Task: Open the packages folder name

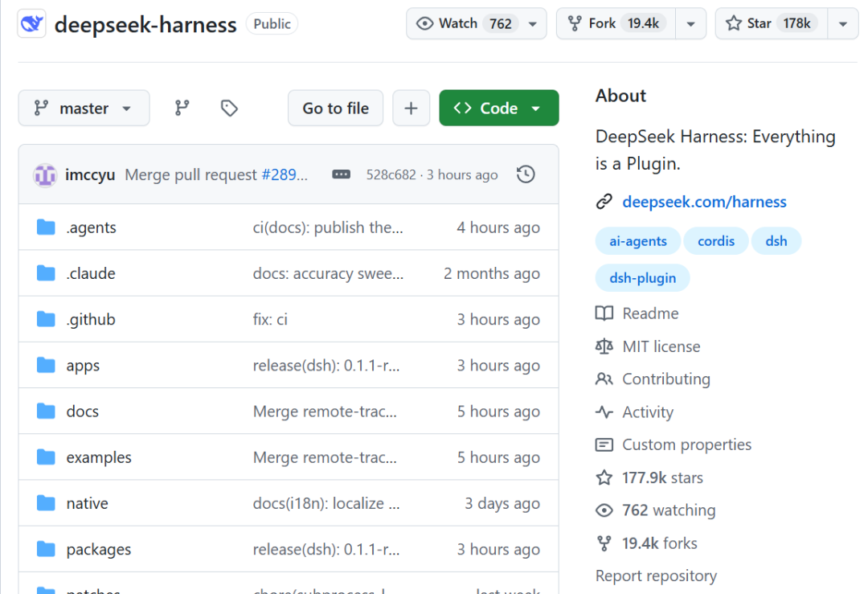Action: (x=99, y=550)
